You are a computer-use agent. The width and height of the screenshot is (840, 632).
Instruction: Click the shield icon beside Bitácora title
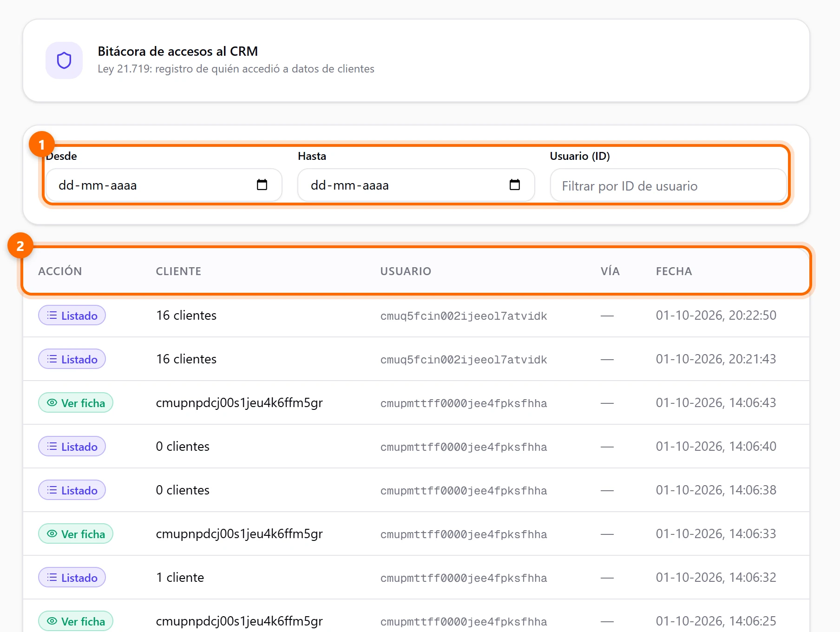click(64, 60)
